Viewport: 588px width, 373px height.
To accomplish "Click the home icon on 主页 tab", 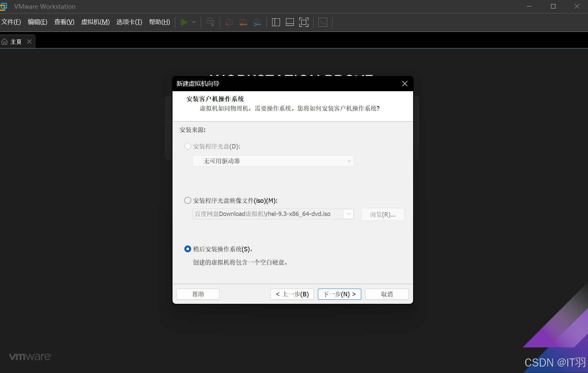I will pos(4,42).
